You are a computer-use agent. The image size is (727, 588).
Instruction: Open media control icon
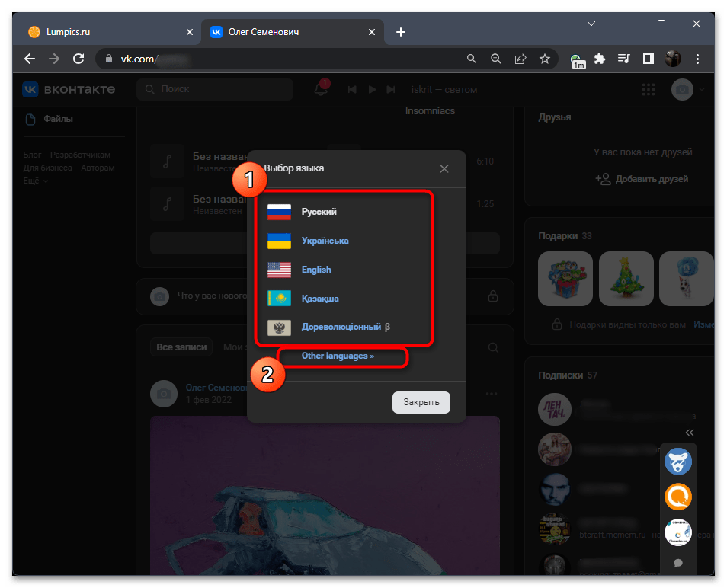624,59
